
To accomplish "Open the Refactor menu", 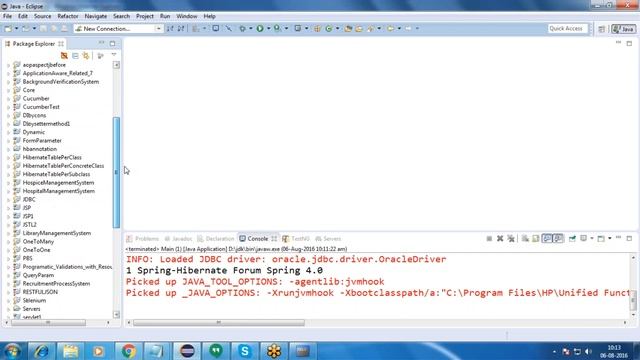I will coord(68,16).
